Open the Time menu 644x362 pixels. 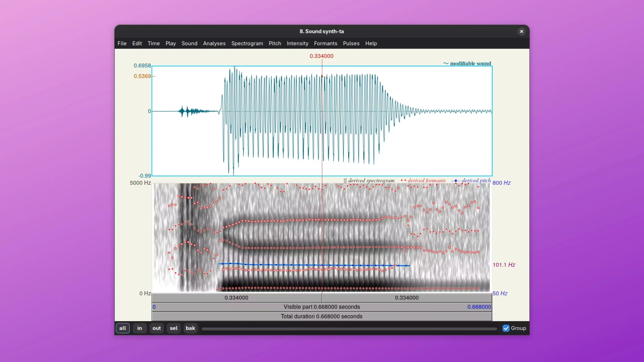(x=153, y=43)
